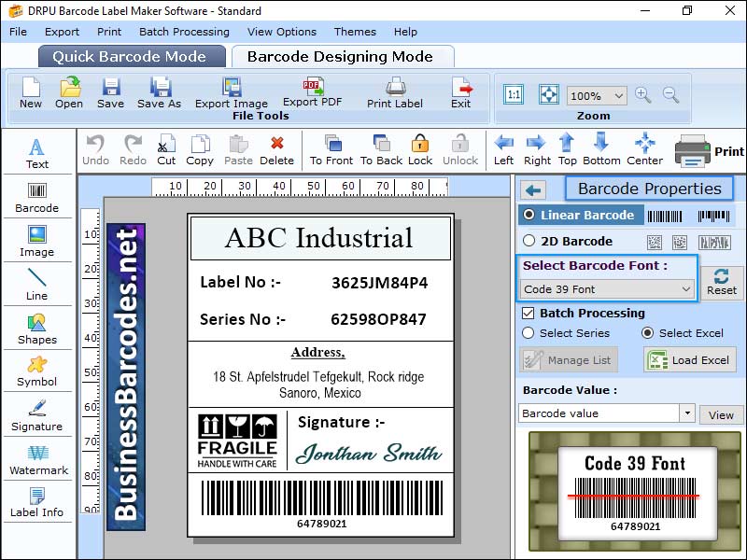This screenshot has width=747, height=560.
Task: Open the Themes menu
Action: 355,31
